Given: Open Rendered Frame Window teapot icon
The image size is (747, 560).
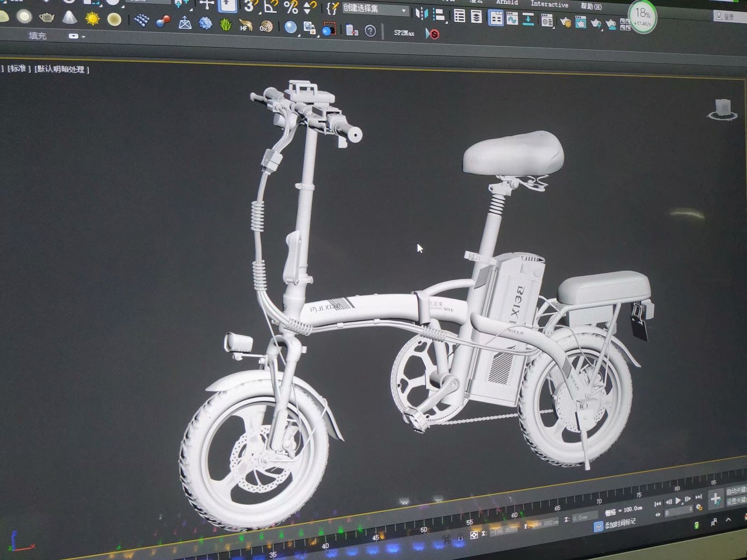Looking at the screenshot, I should (580, 22).
